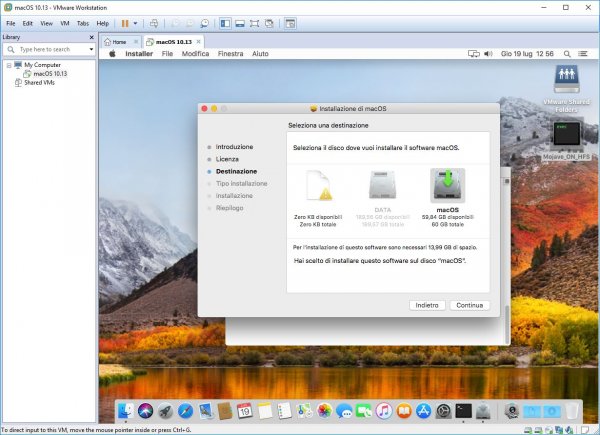This screenshot has width=600, height=435.
Task: Open Finder from the dock
Action: tap(125, 411)
